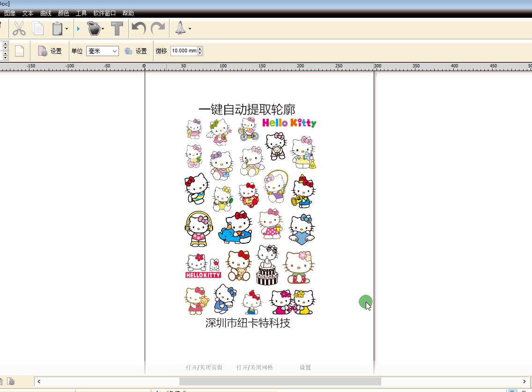Click the colorful Hello Kitty logo

point(289,123)
